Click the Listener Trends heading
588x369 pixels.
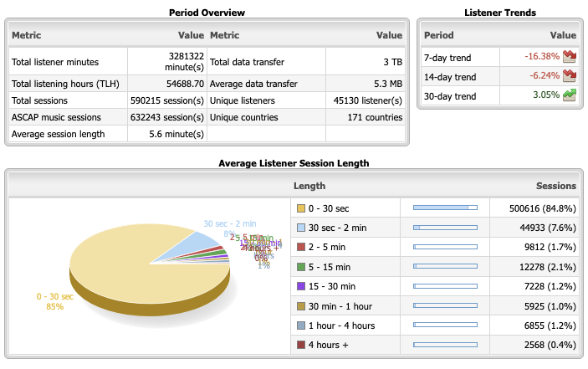(500, 13)
